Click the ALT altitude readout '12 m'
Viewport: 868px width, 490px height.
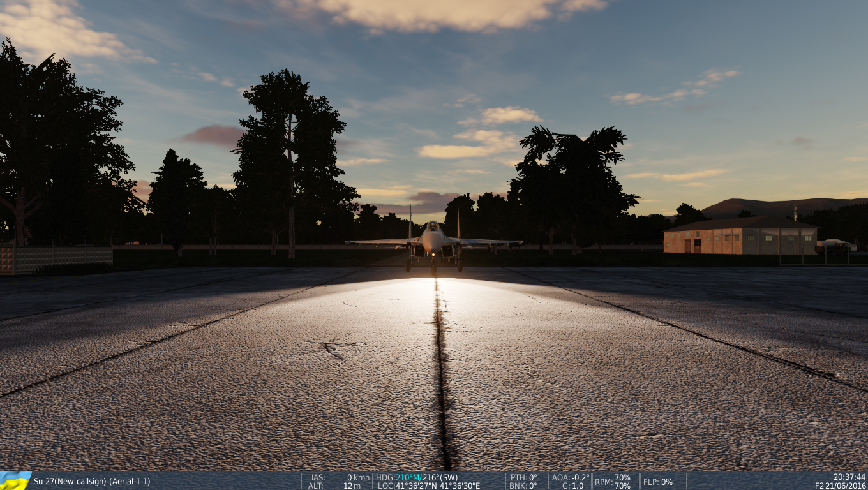pos(352,486)
